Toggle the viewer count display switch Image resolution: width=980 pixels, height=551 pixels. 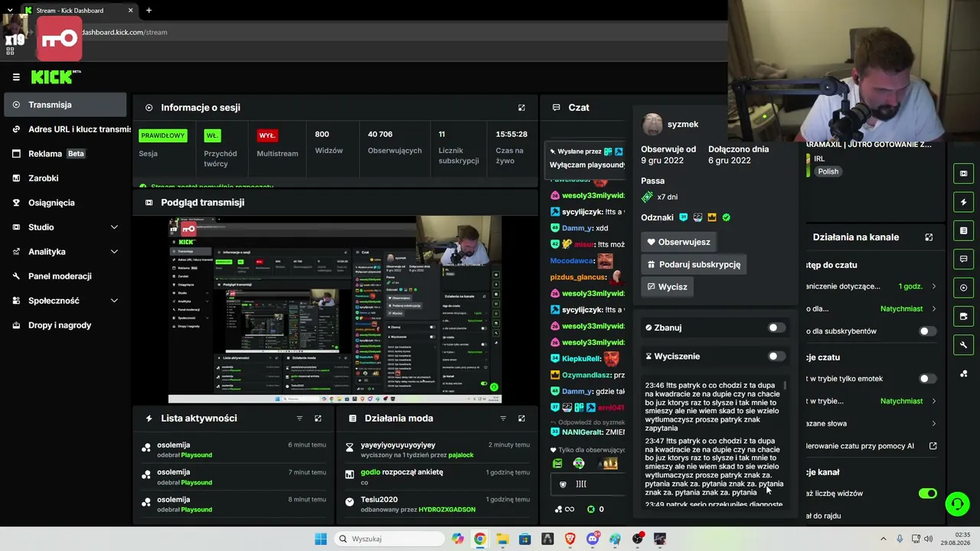(x=927, y=494)
